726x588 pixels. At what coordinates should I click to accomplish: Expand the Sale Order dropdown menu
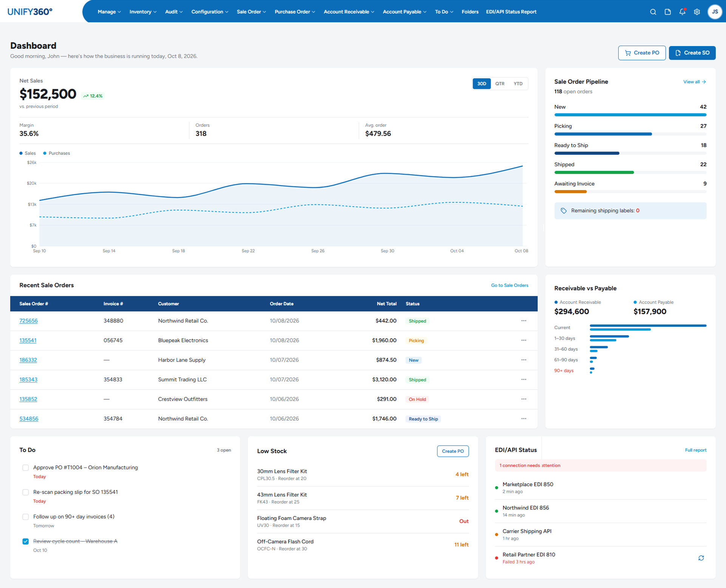point(251,12)
